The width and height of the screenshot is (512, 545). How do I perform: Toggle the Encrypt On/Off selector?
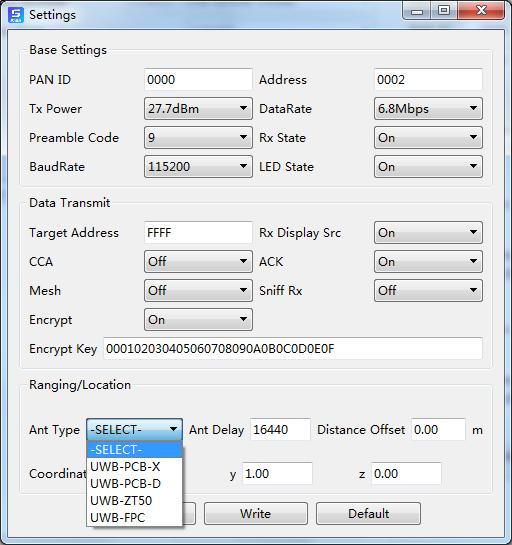198,319
